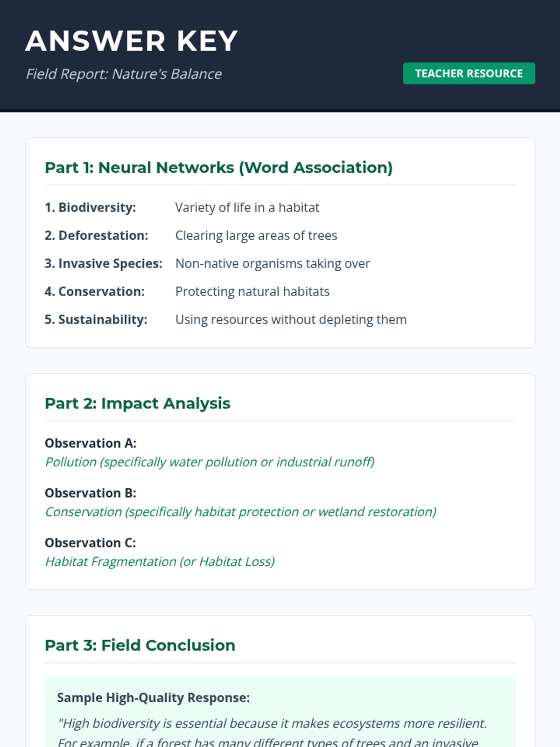Click the Invasive Species term label

click(x=104, y=263)
